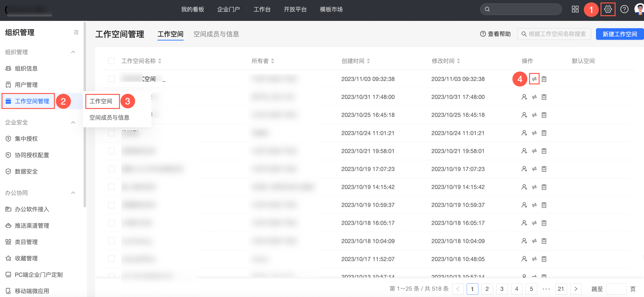Toggle the select-all checkbox in table header
This screenshot has width=644, height=297.
pyautogui.click(x=112, y=61)
